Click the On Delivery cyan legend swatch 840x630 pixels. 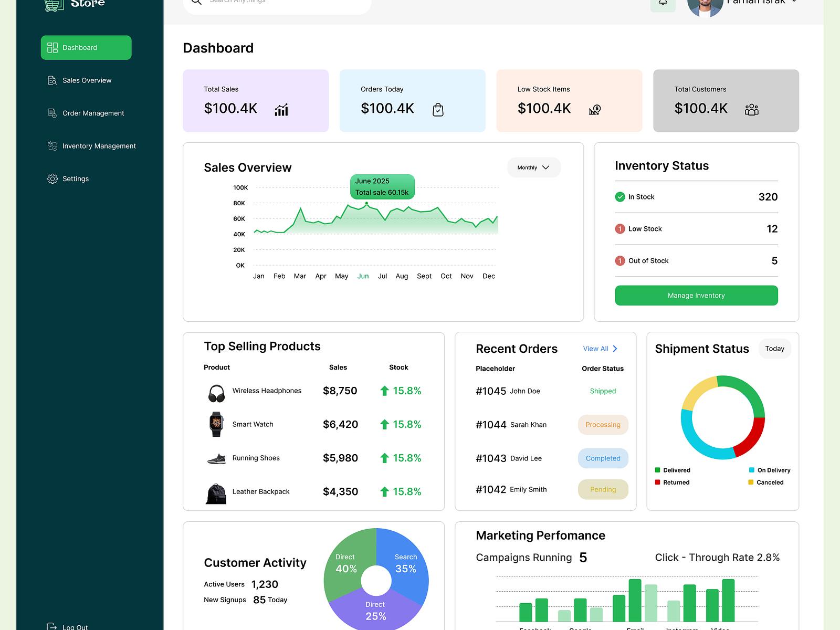point(752,470)
